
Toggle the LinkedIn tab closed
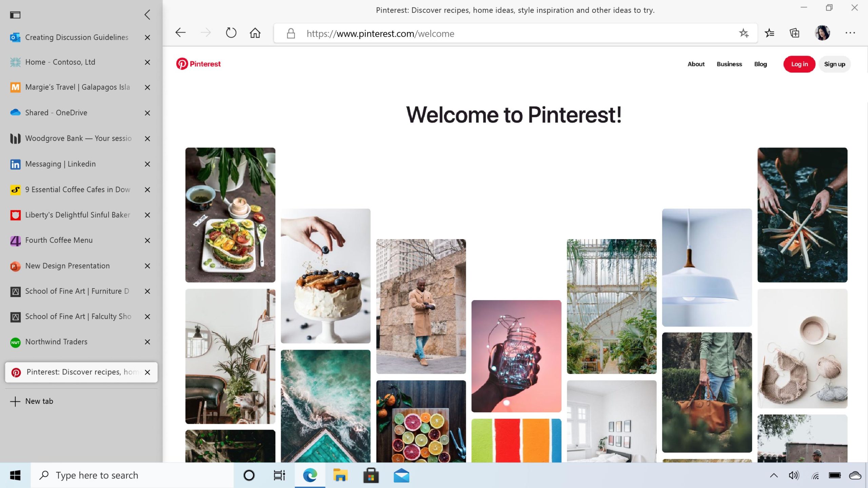[x=147, y=164]
